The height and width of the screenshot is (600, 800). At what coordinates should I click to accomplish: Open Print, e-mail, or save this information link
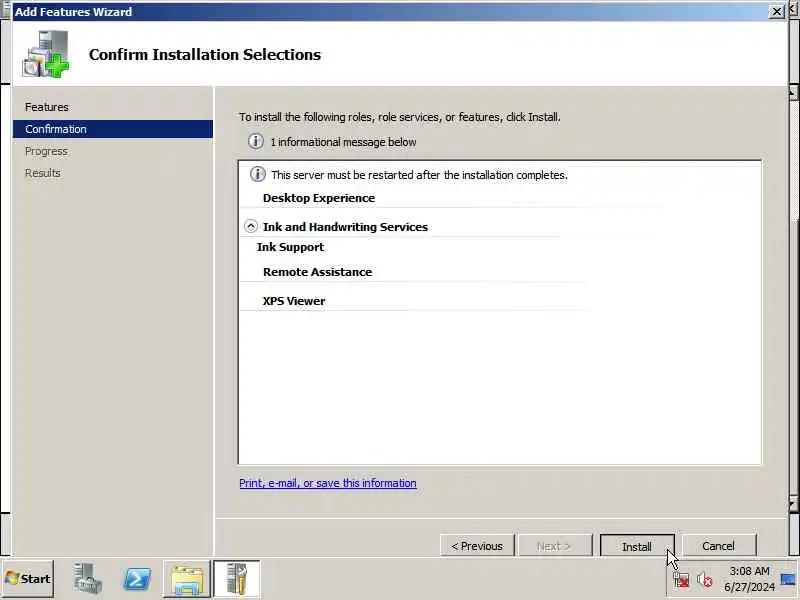tap(328, 483)
